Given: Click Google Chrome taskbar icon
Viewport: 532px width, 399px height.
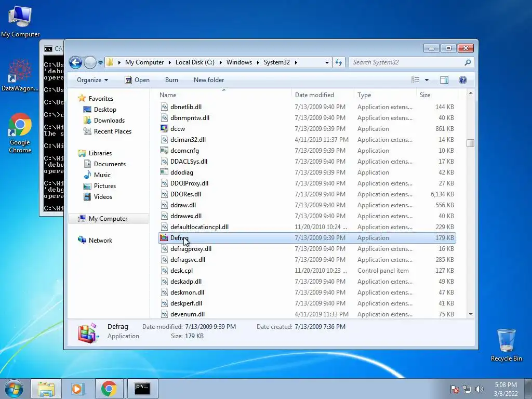Looking at the screenshot, I should coord(109,389).
